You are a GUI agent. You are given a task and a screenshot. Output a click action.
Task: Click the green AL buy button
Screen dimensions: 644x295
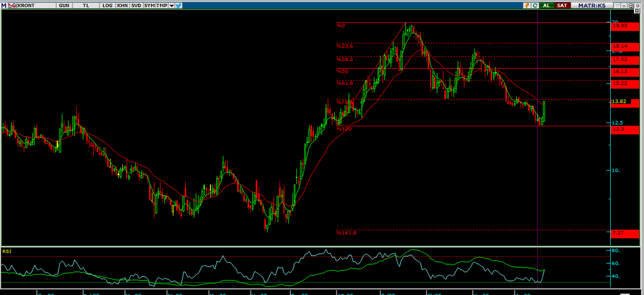pos(547,5)
